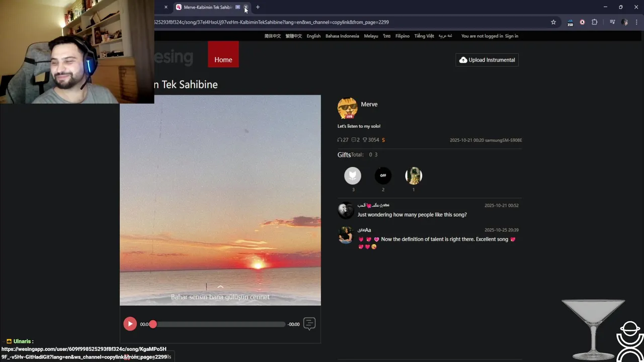The width and height of the screenshot is (644, 362).
Task: Open the flower gift sender avatar
Action: coord(353,175)
